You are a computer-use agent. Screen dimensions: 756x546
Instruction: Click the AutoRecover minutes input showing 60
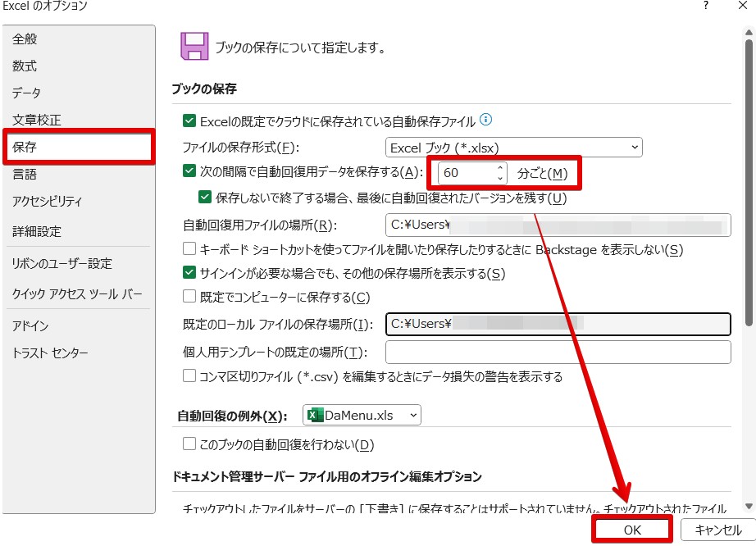(x=467, y=172)
